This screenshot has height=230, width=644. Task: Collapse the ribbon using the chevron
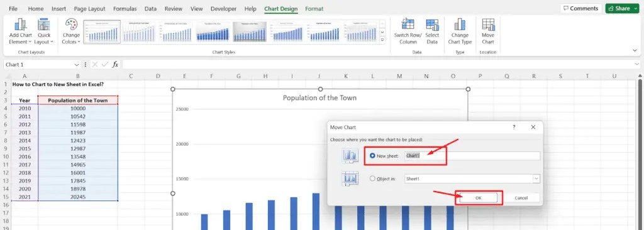click(x=635, y=50)
